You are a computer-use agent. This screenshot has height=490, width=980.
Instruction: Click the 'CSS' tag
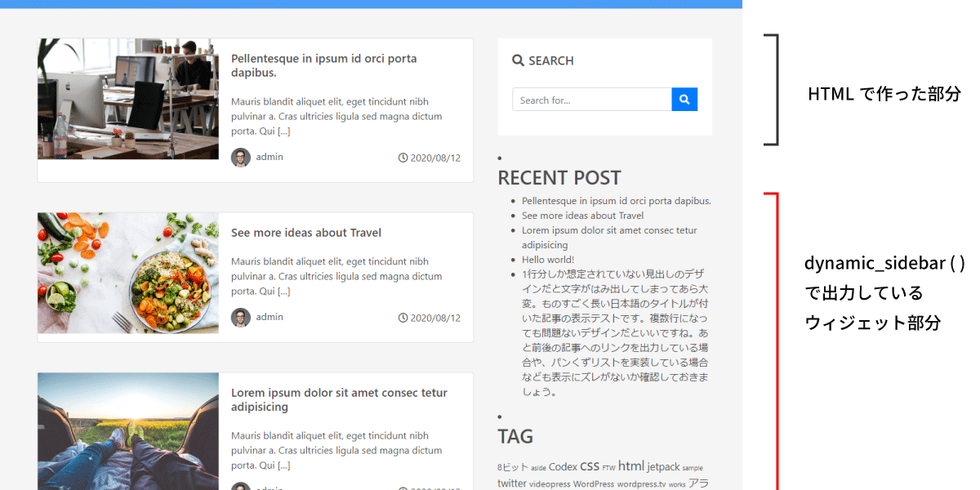(x=590, y=466)
